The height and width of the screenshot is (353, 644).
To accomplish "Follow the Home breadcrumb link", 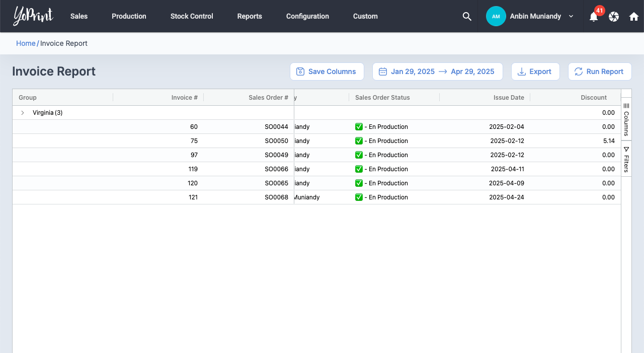I will pos(26,43).
